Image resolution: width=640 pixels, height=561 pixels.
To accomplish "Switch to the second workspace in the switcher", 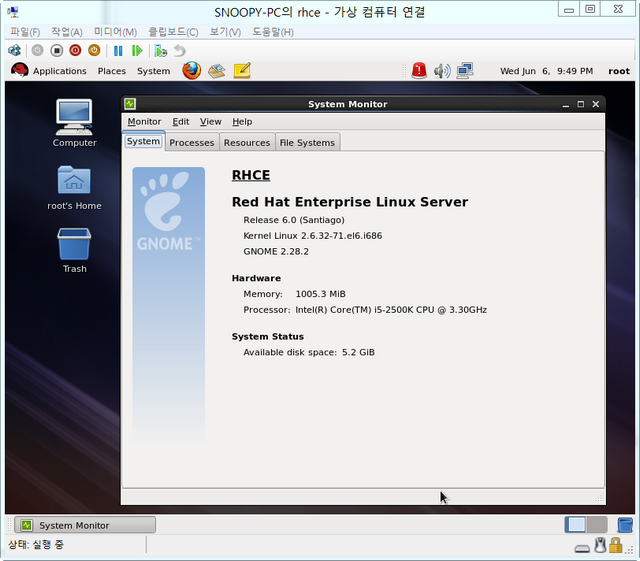I will click(597, 525).
